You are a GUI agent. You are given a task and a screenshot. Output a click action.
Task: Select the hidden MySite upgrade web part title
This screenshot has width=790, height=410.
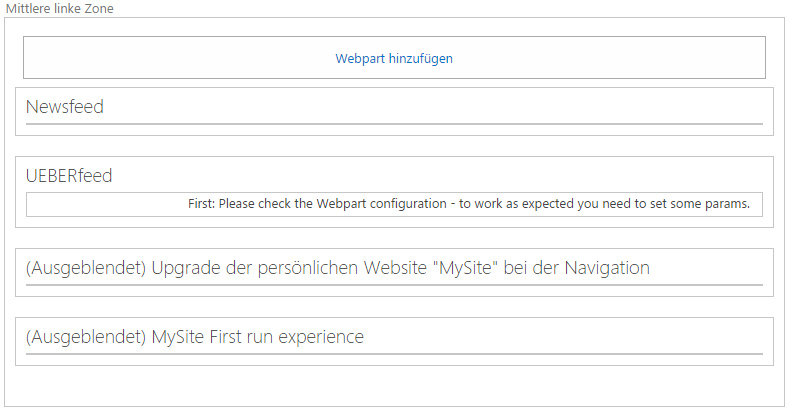pyautogui.click(x=338, y=268)
